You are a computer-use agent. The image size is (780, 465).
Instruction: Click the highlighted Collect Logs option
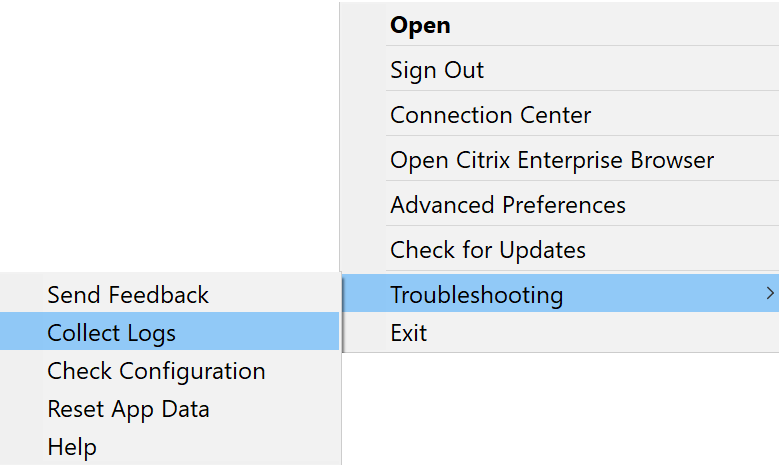coord(111,333)
